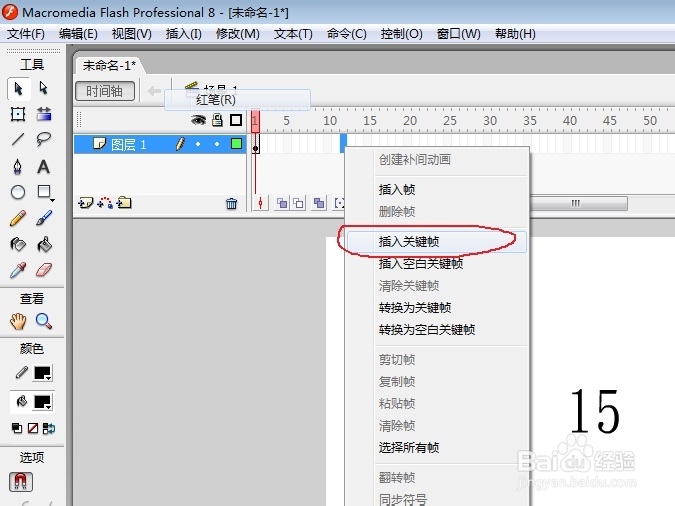Click the red playhead at frame 1

pos(255,120)
